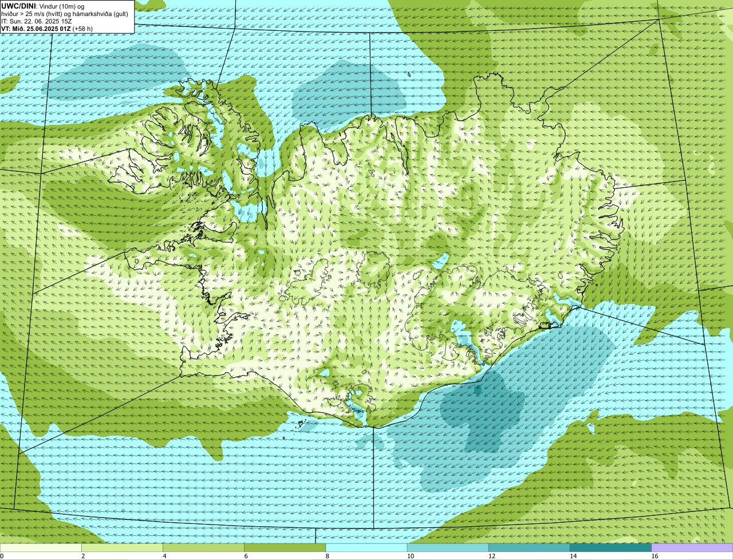Screen dimensions: 733x560
Task: Click the yellow-green 2–4 m/s legend swatch
Action: click(x=122, y=547)
